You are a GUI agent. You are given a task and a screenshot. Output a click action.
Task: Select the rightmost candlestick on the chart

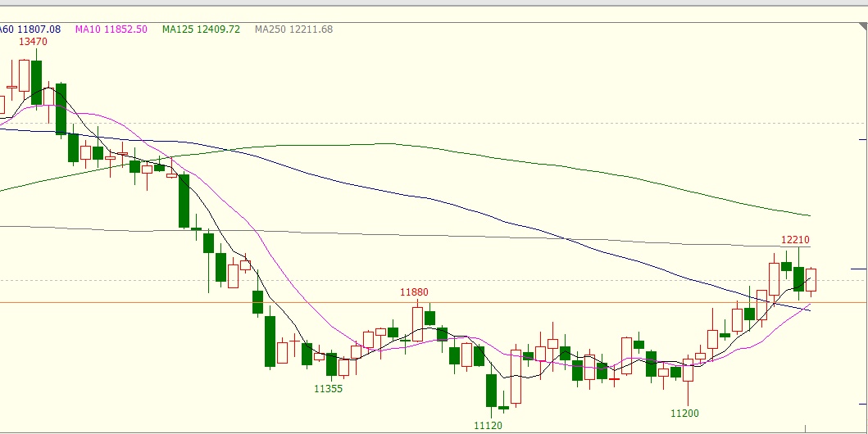tap(811, 279)
